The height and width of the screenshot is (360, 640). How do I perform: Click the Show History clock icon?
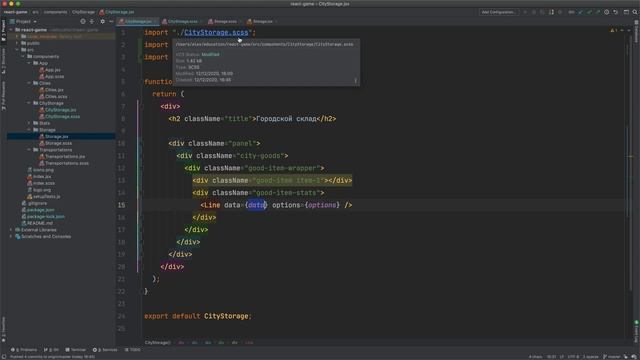click(607, 12)
